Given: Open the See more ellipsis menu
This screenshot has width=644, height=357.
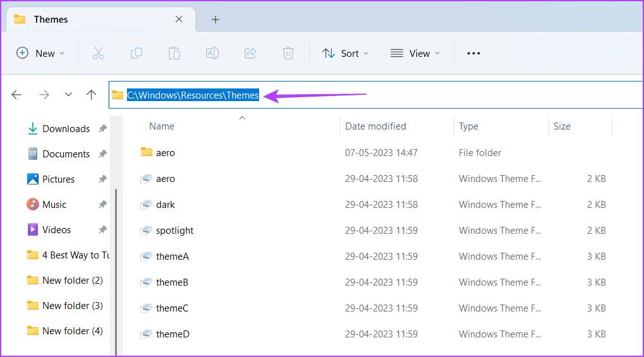Looking at the screenshot, I should tap(473, 54).
